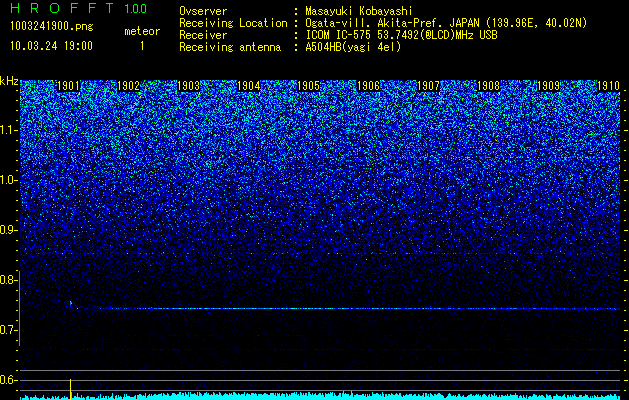Click the 1908 time marker

pos(489,86)
